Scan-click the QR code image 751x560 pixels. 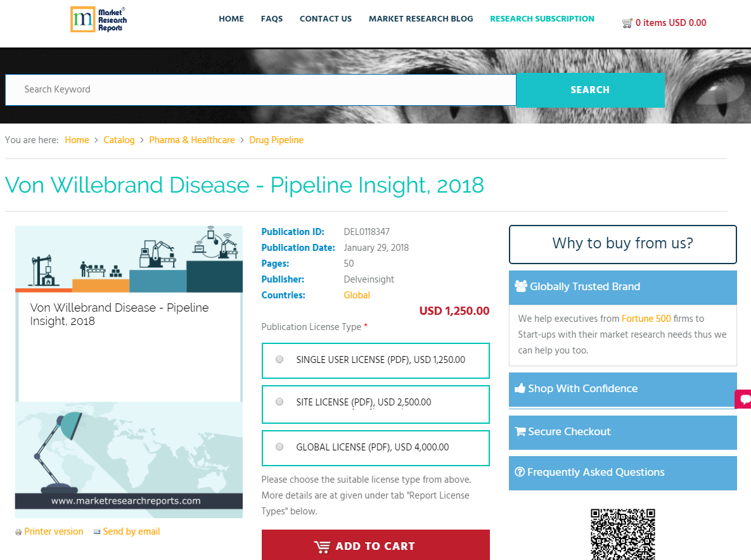(622, 534)
